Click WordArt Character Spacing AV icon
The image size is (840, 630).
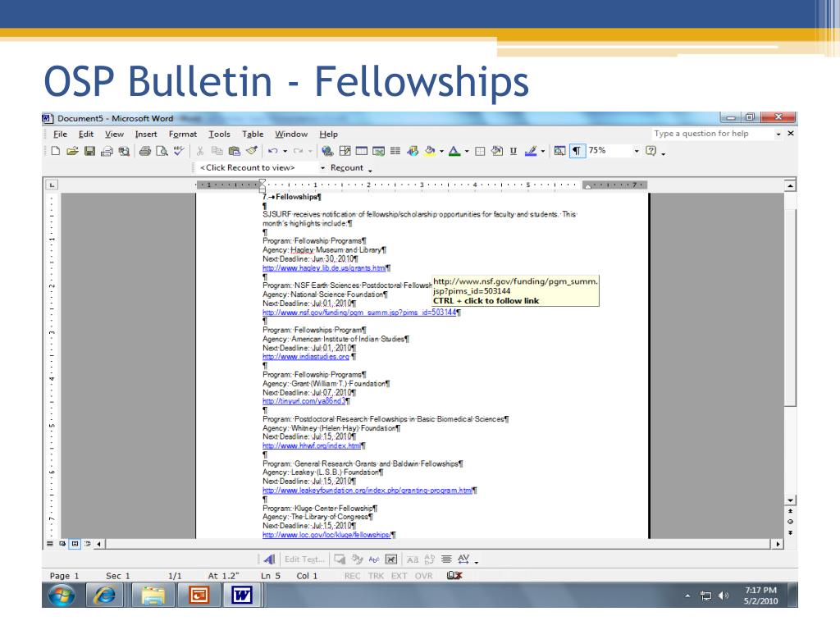click(463, 559)
